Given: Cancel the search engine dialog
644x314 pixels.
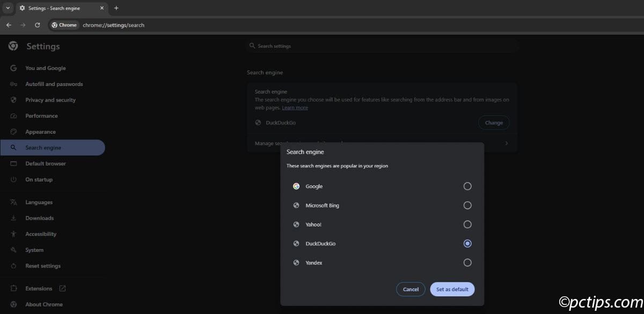Looking at the screenshot, I should [411, 289].
